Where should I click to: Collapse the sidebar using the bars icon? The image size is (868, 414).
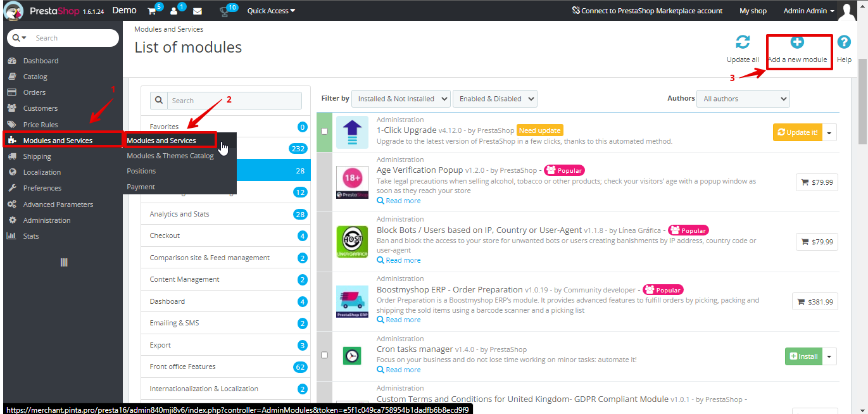(63, 262)
